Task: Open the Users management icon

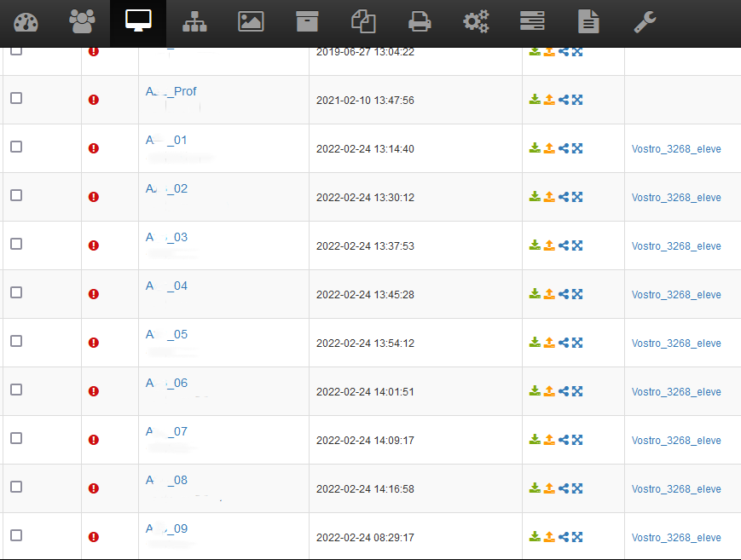Action: click(83, 21)
